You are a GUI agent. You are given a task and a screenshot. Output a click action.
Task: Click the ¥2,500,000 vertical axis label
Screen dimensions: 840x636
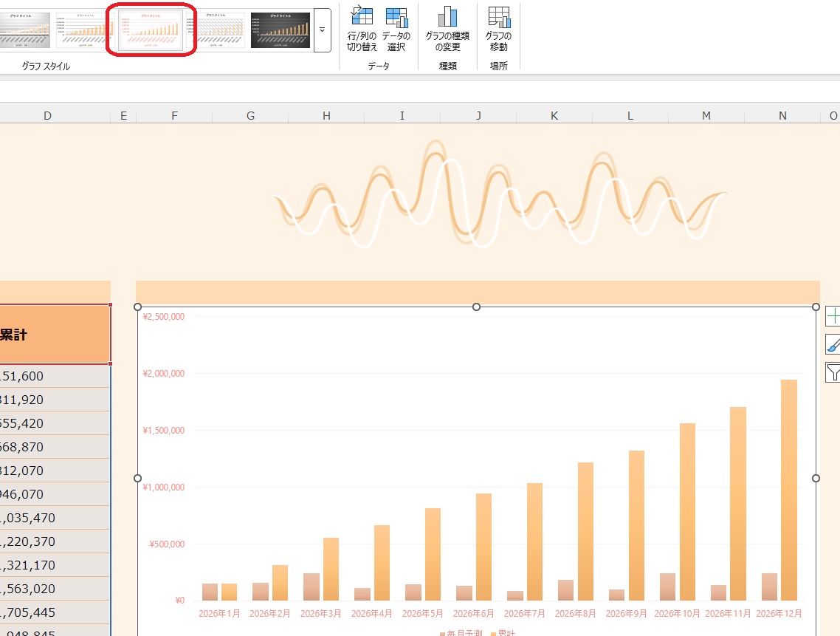coord(164,317)
